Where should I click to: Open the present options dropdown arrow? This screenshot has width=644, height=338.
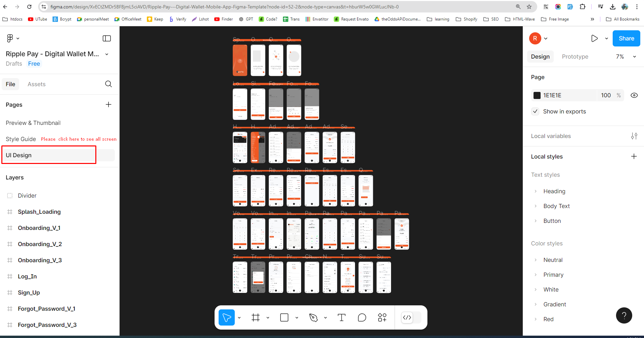click(x=606, y=38)
